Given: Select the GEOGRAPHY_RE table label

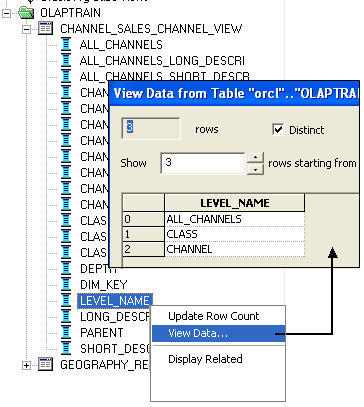Looking at the screenshot, I should point(105,365).
